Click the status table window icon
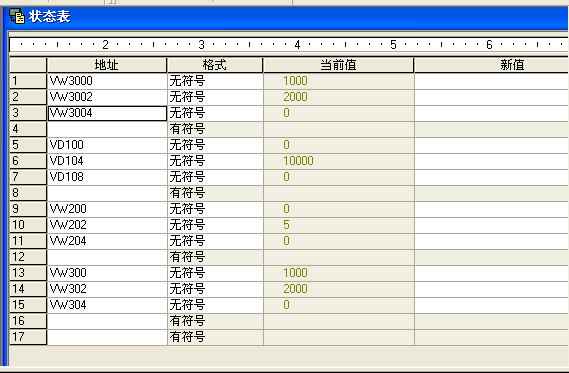 click(x=16, y=17)
